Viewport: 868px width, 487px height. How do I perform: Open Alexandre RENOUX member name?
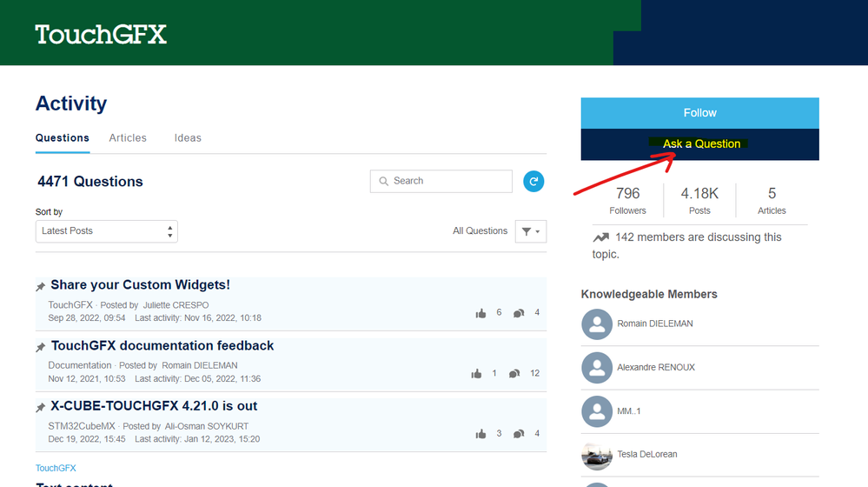tap(656, 368)
